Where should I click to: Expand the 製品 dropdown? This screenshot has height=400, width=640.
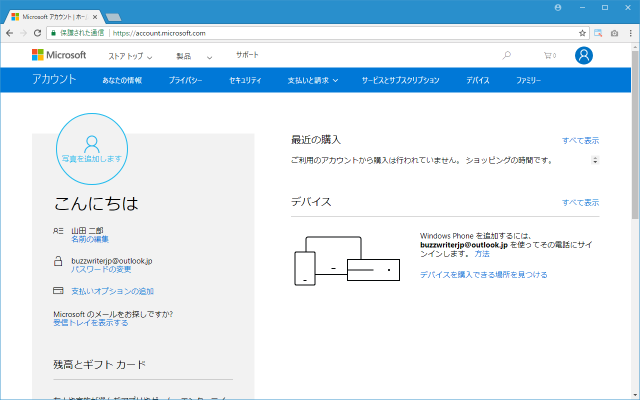click(x=194, y=56)
